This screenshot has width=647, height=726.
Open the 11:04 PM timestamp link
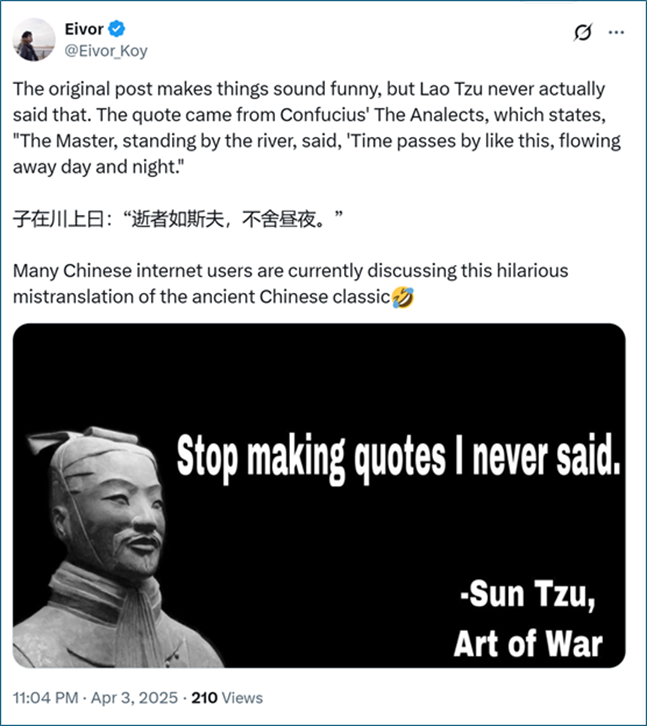point(45,698)
